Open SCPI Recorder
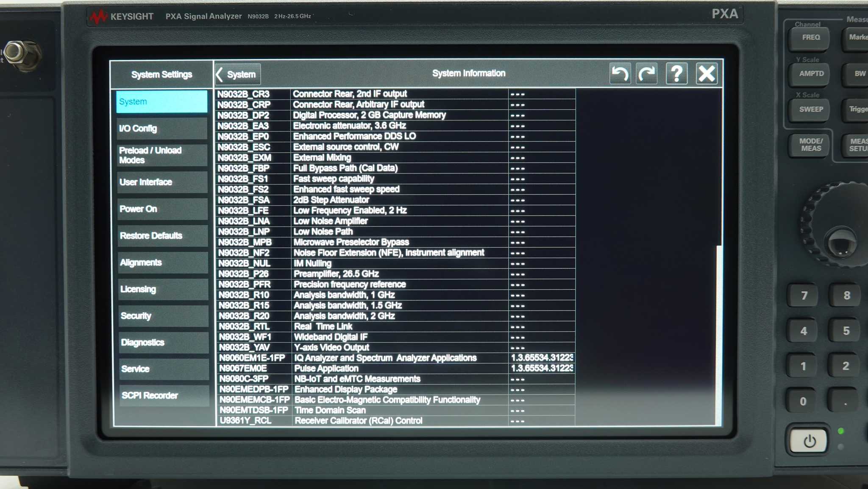 pos(164,395)
